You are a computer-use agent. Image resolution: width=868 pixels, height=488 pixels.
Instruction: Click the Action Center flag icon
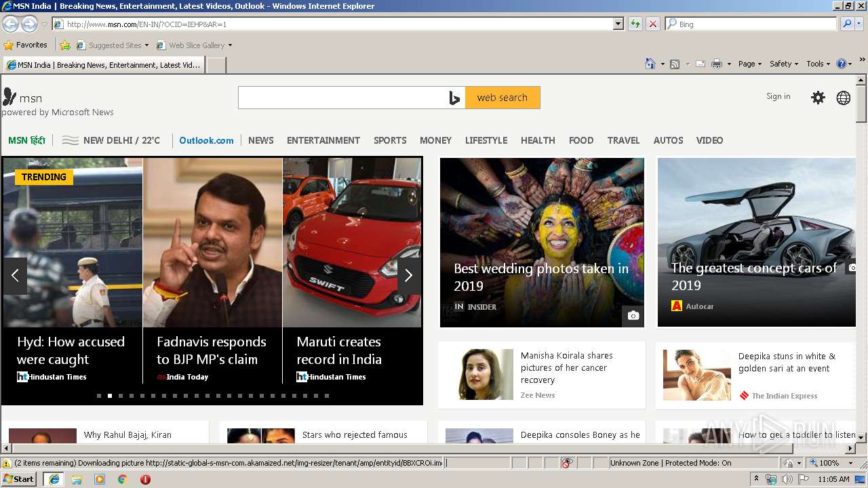point(803,479)
